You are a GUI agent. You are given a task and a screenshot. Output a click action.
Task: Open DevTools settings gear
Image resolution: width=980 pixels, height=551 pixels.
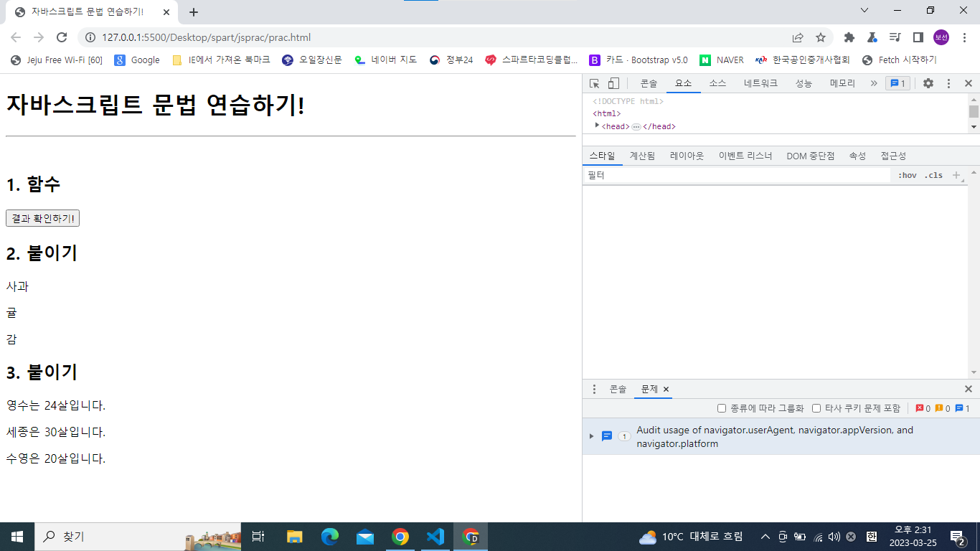tap(928, 83)
